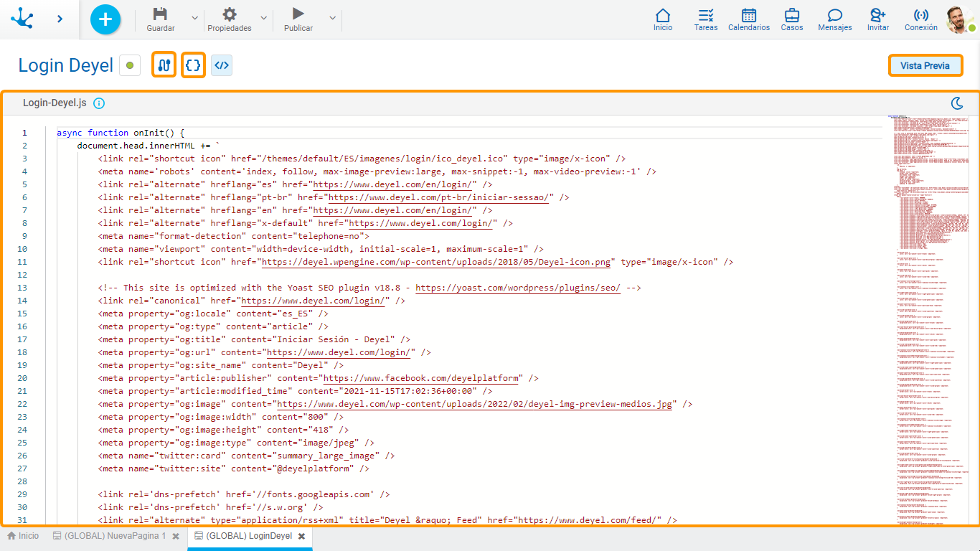Viewport: 980px width, 551px height.
Task: Open Calendarios
Action: tap(749, 19)
